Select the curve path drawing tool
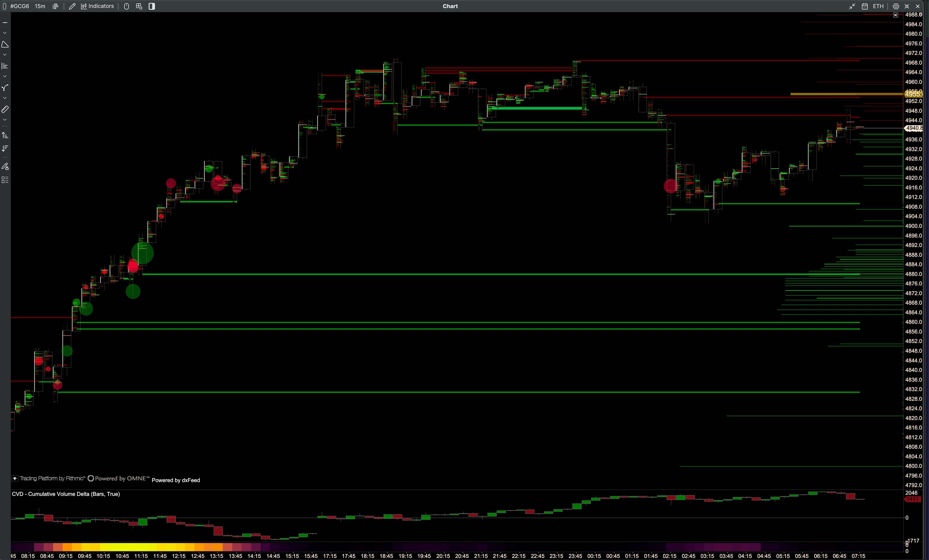This screenshot has width=929, height=560. coord(5,88)
